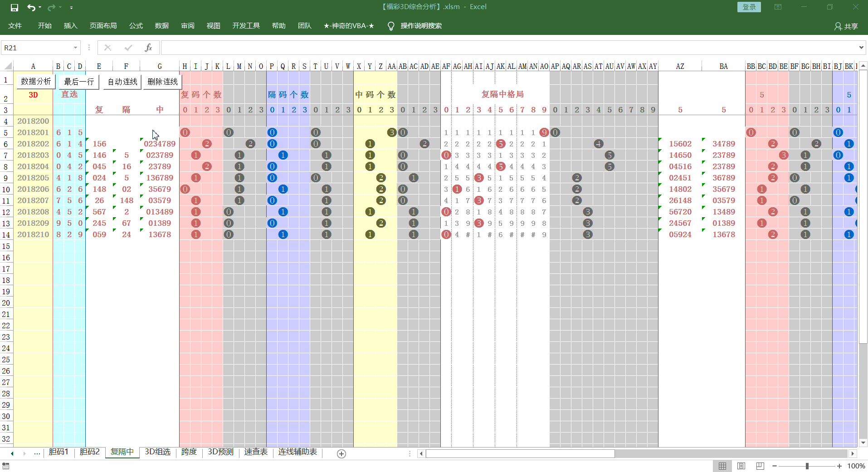Open the Undo history dropdown arrow
The height and width of the screenshot is (472, 868).
tap(40, 7)
